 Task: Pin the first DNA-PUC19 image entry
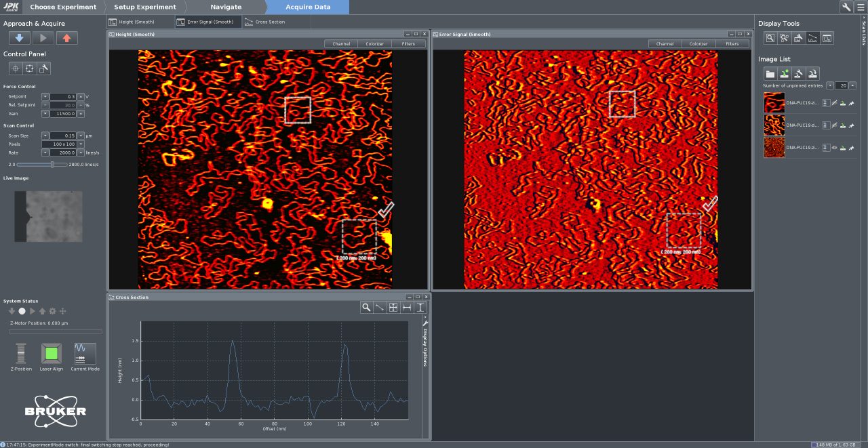click(x=852, y=103)
